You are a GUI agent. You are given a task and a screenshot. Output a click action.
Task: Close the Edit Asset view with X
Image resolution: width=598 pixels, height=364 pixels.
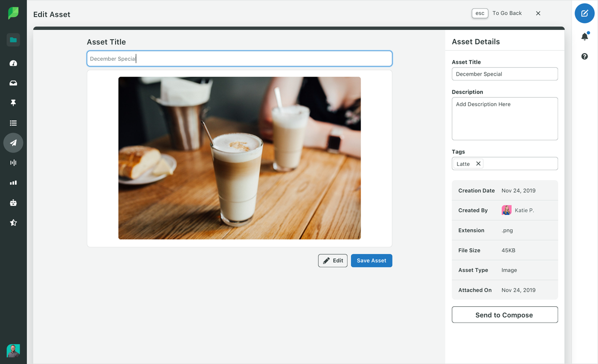click(538, 13)
